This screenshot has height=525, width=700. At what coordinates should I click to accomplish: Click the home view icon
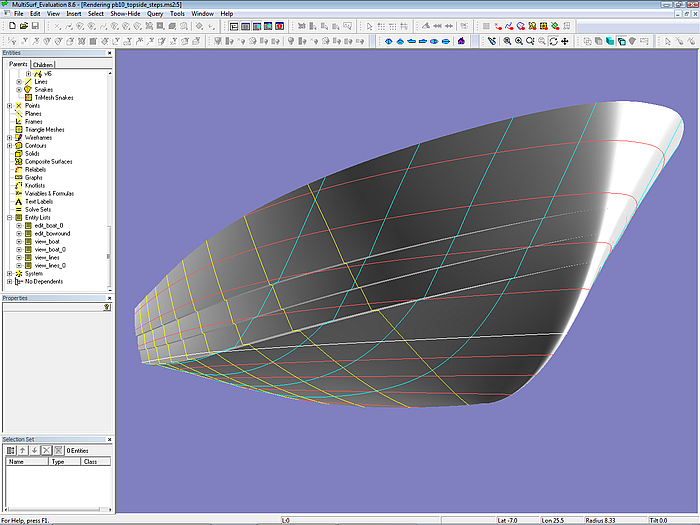coord(461,41)
